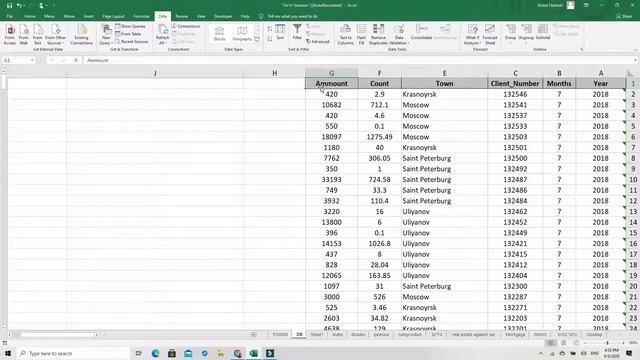Click the From Web icon
This screenshot has width=640, height=360.
pyautogui.click(x=24, y=34)
